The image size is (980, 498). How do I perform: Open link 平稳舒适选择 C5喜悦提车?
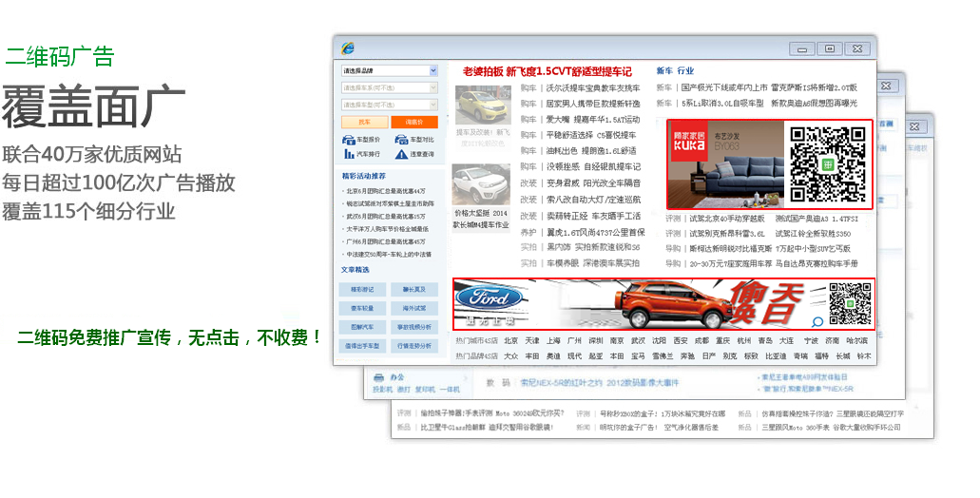[x=591, y=135]
